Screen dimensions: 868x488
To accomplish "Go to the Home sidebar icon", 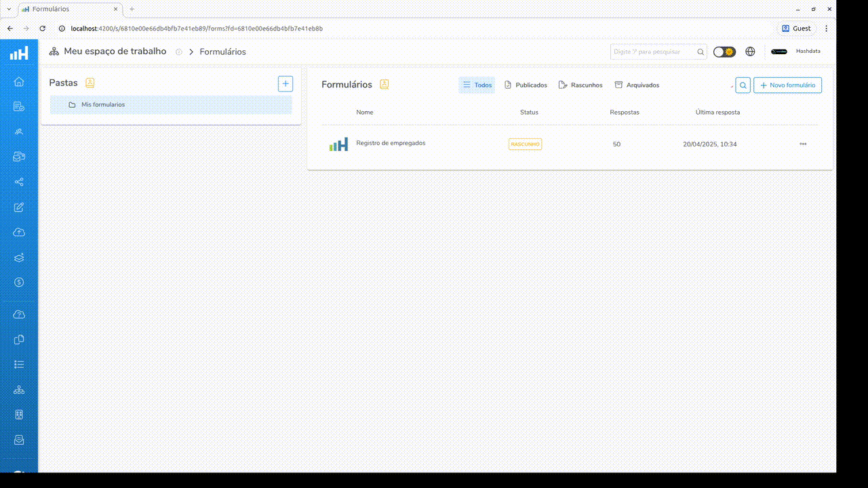I will coord(19,81).
